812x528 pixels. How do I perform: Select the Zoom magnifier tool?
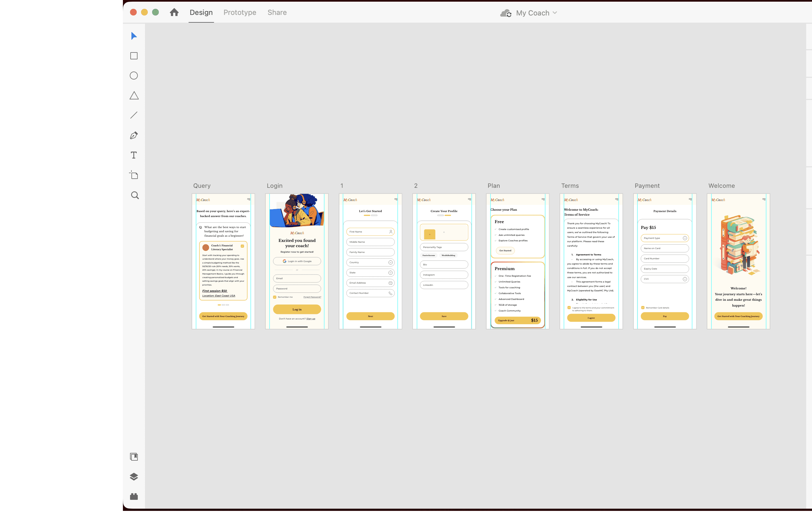click(135, 195)
